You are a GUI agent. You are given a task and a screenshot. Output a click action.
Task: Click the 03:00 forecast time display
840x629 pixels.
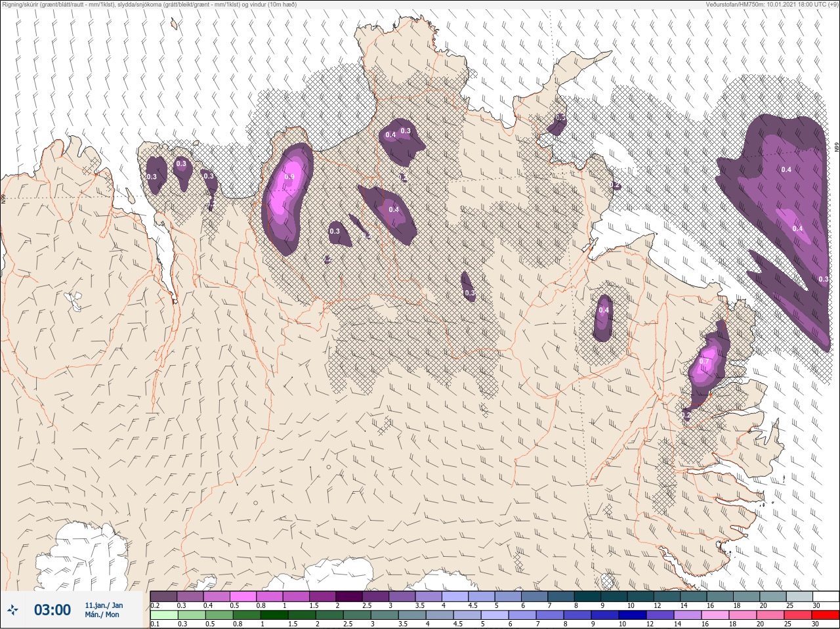tap(52, 610)
